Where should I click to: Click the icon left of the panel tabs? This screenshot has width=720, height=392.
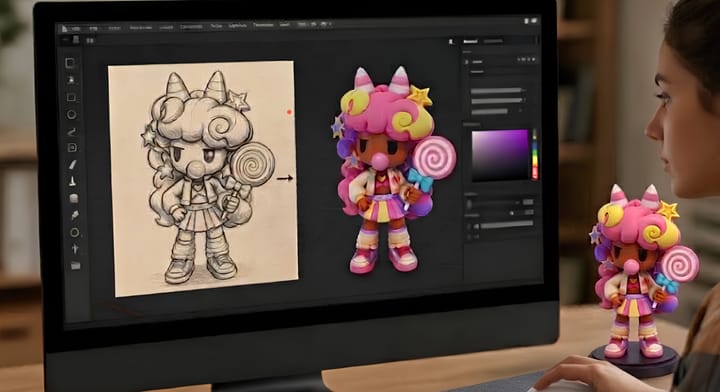(x=451, y=41)
